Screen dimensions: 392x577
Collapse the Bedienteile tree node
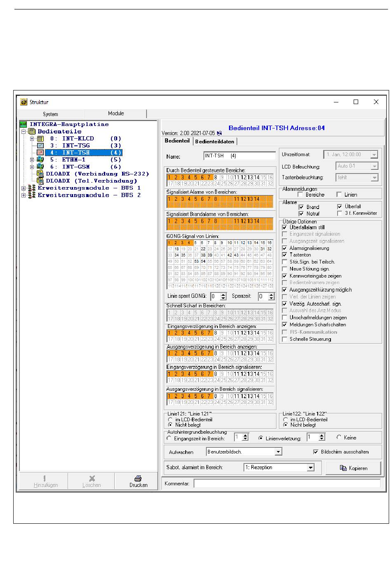click(x=24, y=131)
